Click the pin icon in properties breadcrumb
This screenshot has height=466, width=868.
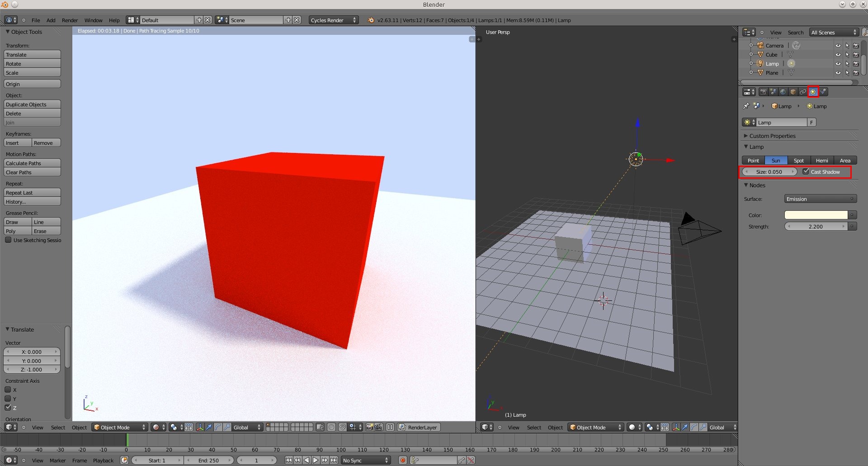tap(746, 106)
